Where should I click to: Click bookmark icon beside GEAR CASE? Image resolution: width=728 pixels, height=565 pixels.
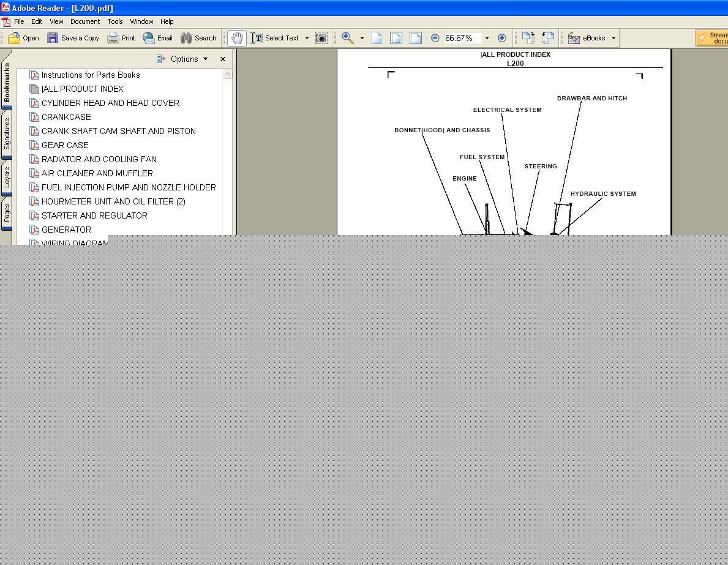[34, 145]
